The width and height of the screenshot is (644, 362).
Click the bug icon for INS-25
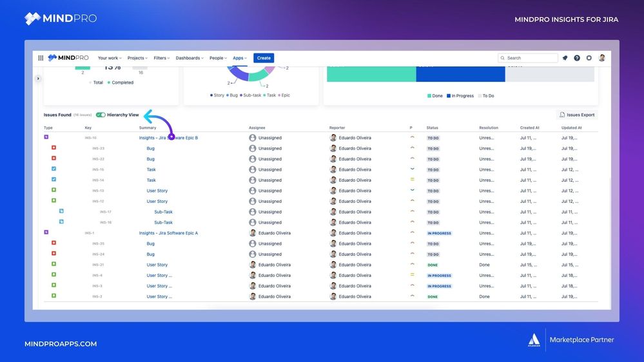54,243
